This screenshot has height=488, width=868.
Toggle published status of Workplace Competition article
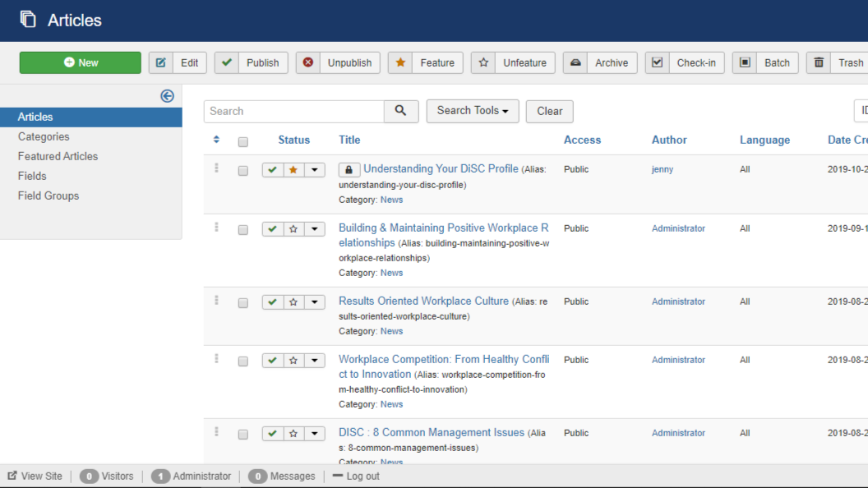(272, 361)
